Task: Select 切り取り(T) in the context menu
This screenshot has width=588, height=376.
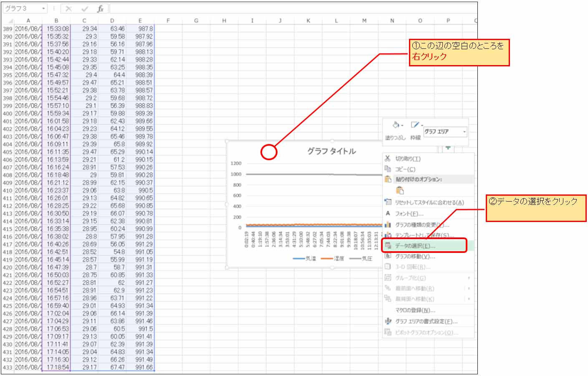Action: [408, 159]
